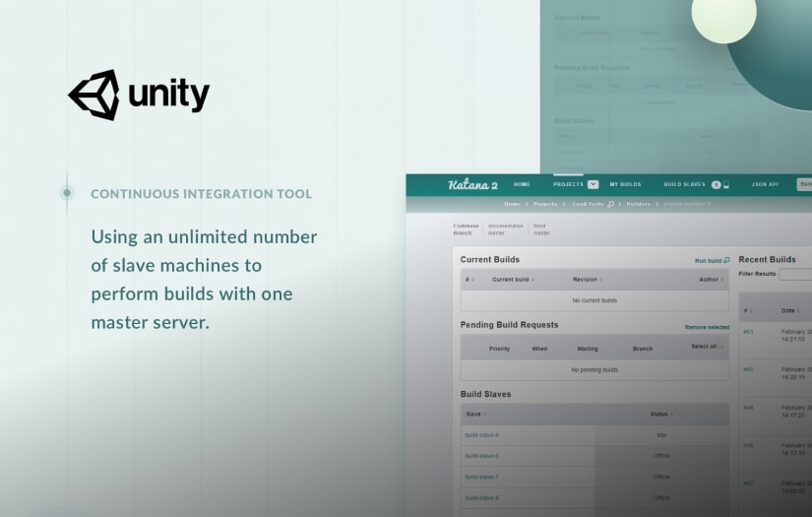This screenshot has height=517, width=812.
Task: Click the When column header
Action: point(539,350)
